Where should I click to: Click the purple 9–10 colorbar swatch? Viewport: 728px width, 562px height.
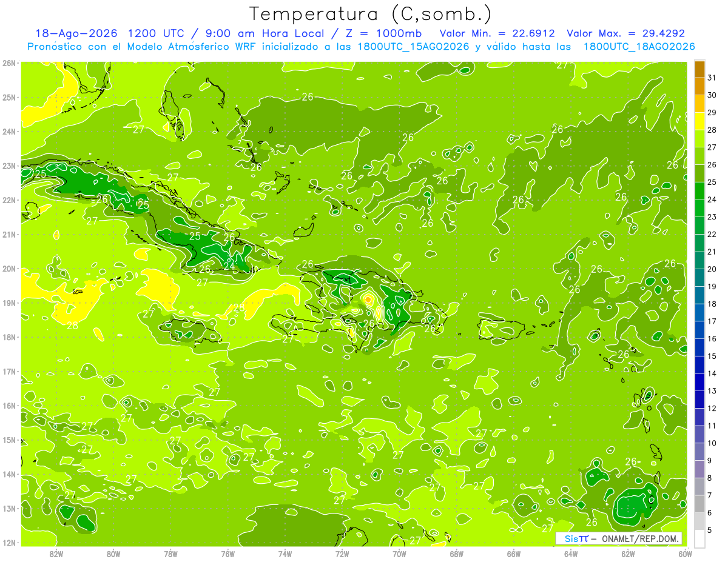pyautogui.click(x=699, y=452)
